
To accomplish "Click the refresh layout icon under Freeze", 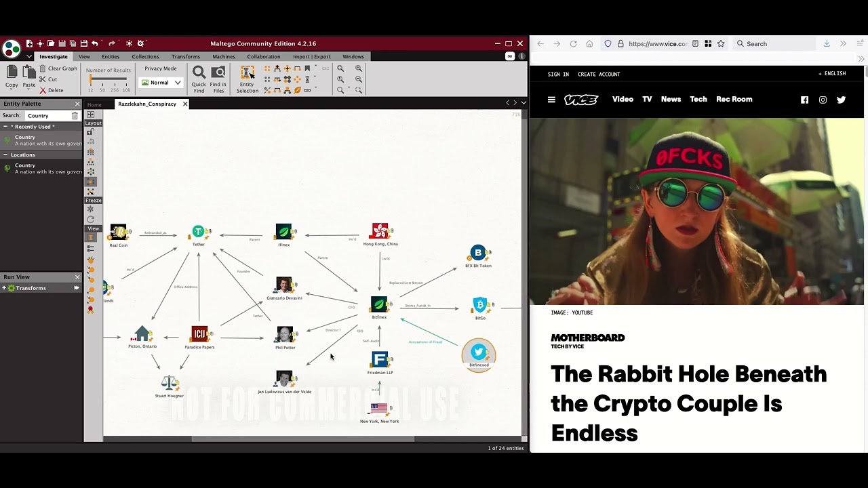I will pyautogui.click(x=90, y=220).
